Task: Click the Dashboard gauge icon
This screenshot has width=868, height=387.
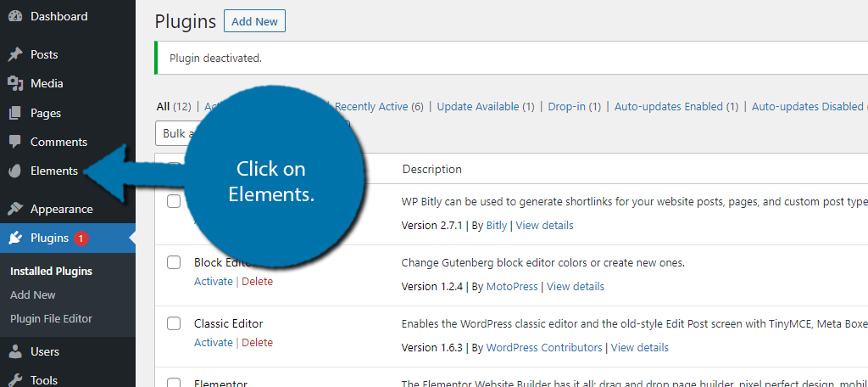Action: tap(15, 17)
